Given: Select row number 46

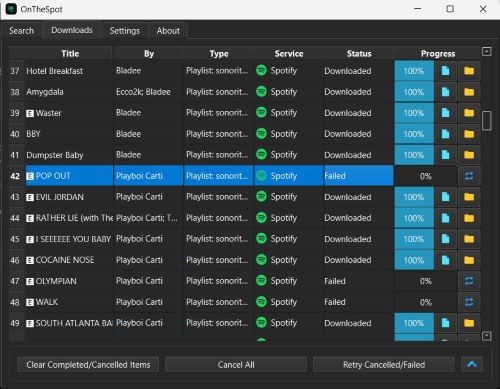Looking at the screenshot, I should click(x=15, y=260).
